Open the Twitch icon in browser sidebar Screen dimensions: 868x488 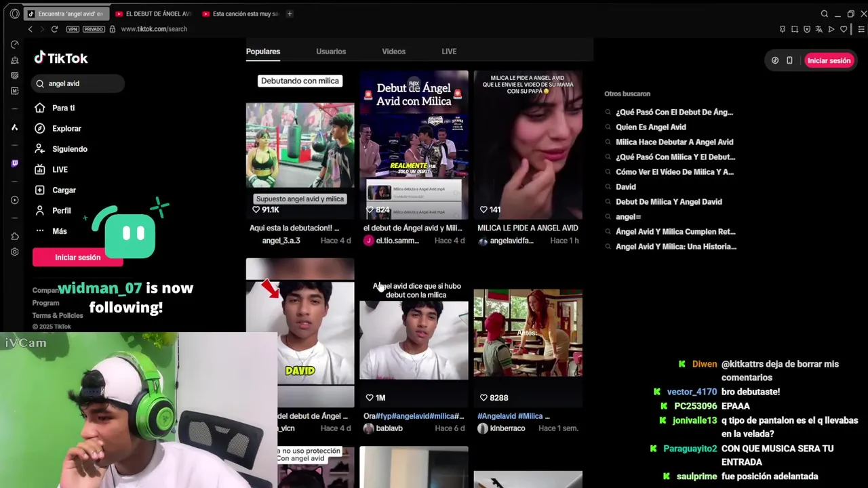pyautogui.click(x=14, y=163)
